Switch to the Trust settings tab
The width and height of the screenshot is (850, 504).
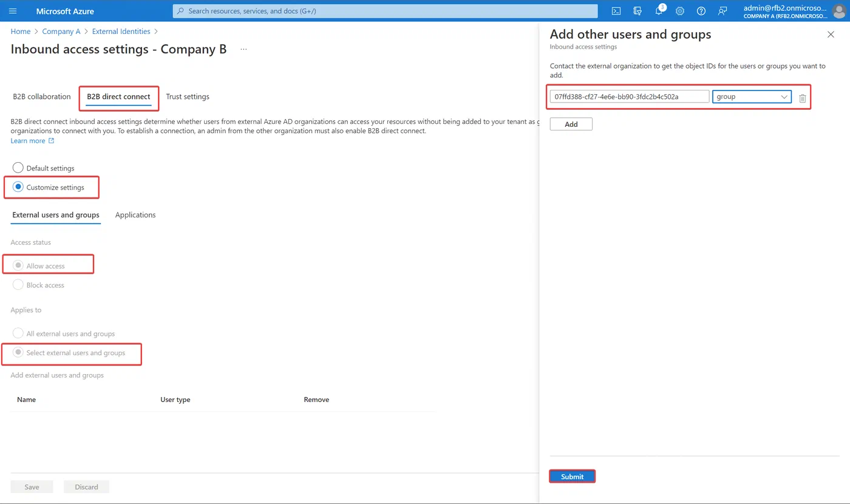click(x=188, y=97)
